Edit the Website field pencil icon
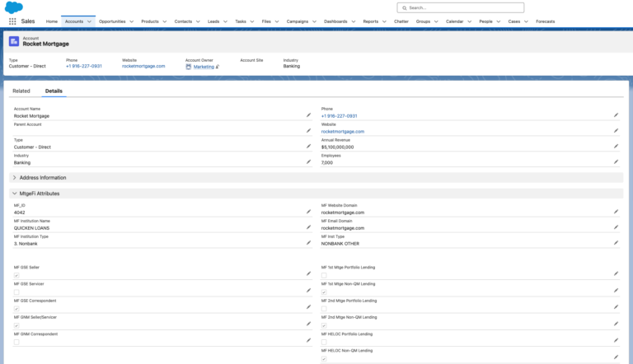 pyautogui.click(x=616, y=131)
